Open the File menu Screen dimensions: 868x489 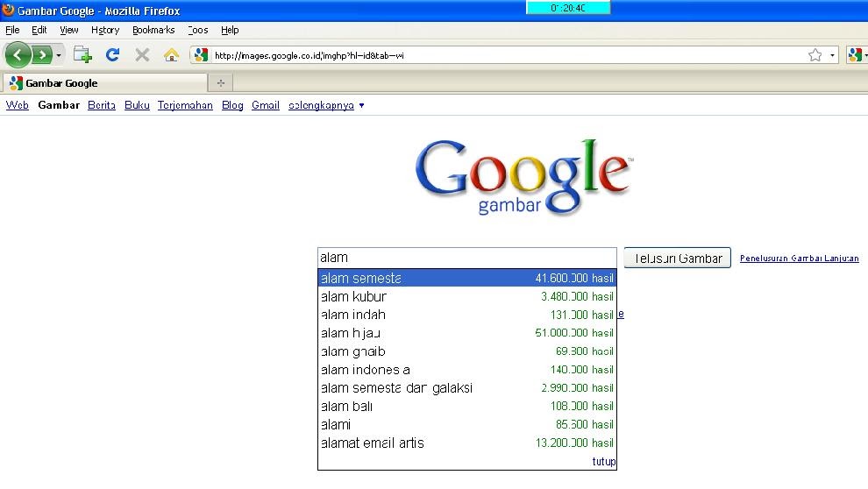point(12,30)
